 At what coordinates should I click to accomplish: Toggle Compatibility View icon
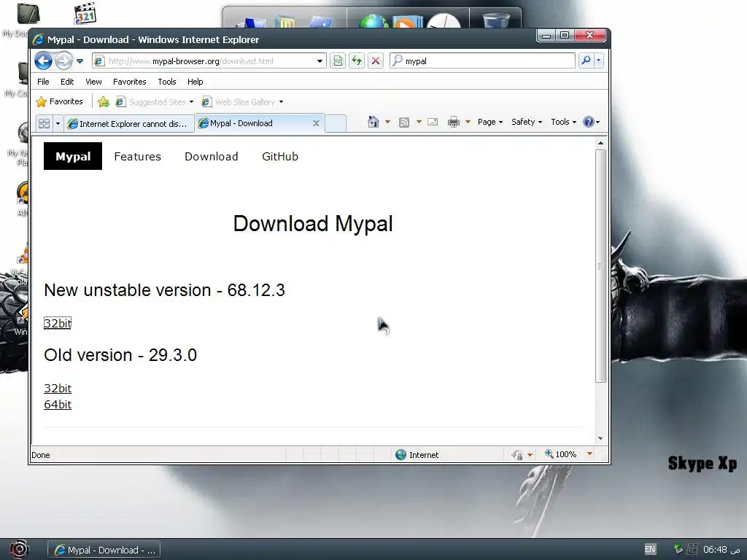pyautogui.click(x=338, y=61)
